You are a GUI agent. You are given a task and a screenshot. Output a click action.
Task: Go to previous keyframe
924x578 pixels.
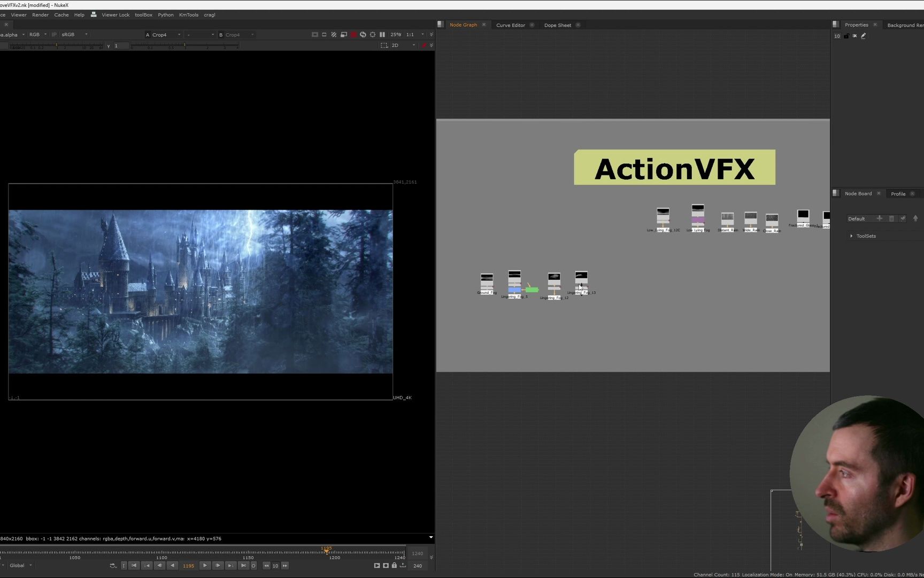pos(147,566)
